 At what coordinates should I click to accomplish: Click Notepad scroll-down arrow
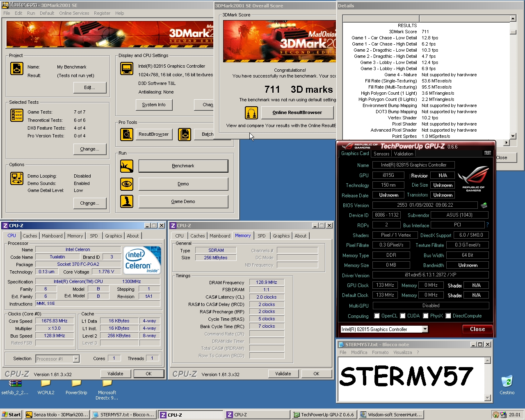coord(488,397)
